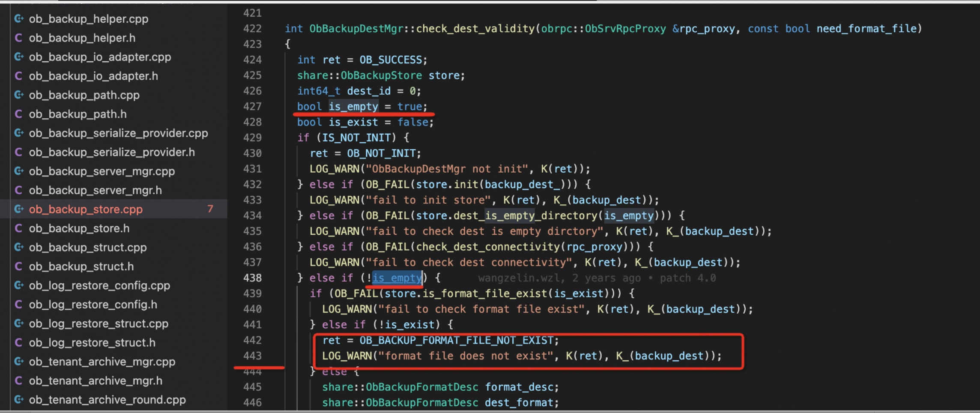The height and width of the screenshot is (413, 980).
Task: Click the C++ icon next to ob_backup_struct.cpp
Action: coord(19,247)
